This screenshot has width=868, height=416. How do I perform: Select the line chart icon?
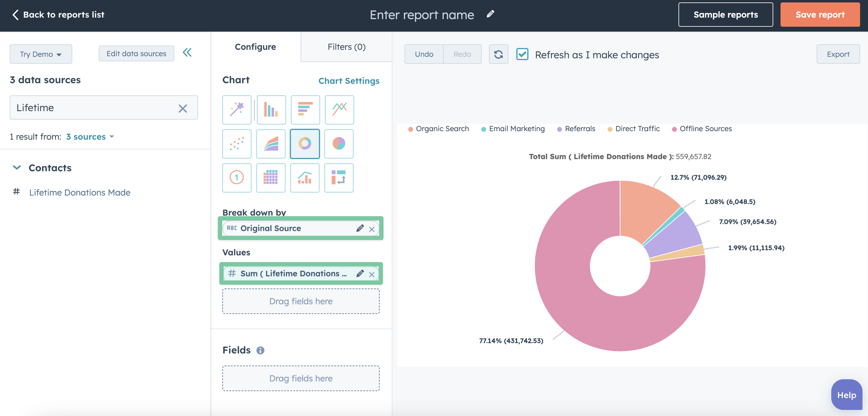pos(338,109)
